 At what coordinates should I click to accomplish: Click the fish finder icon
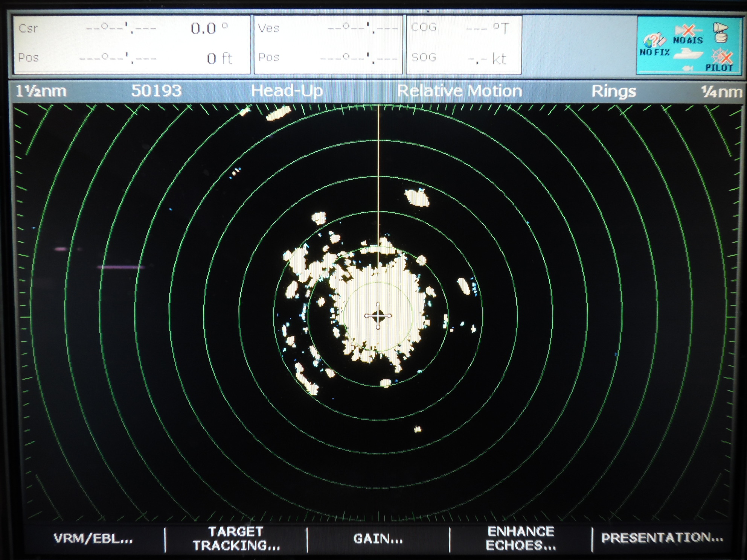click(x=688, y=68)
